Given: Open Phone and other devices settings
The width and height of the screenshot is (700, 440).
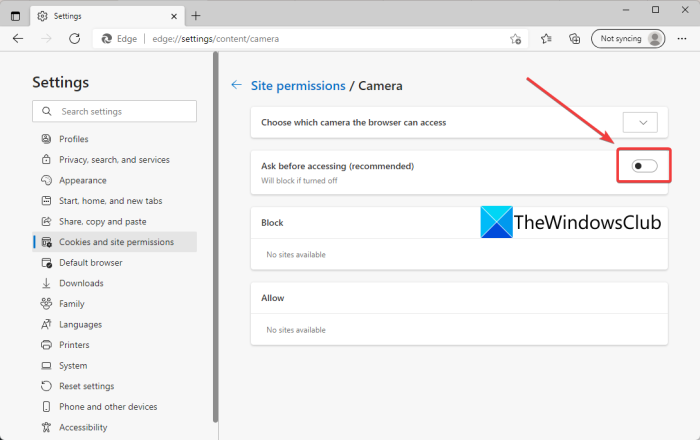Looking at the screenshot, I should [x=108, y=407].
